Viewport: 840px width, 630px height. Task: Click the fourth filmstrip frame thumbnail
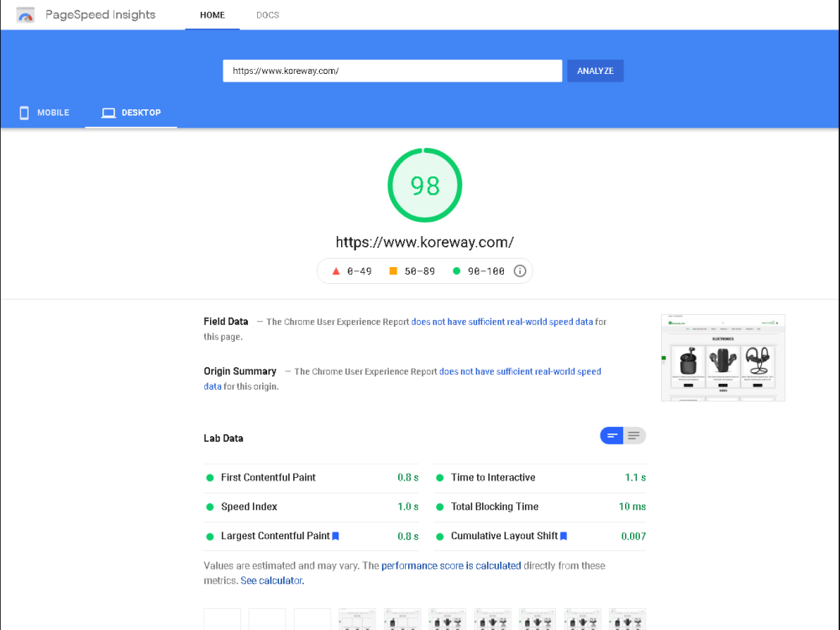pos(357,619)
